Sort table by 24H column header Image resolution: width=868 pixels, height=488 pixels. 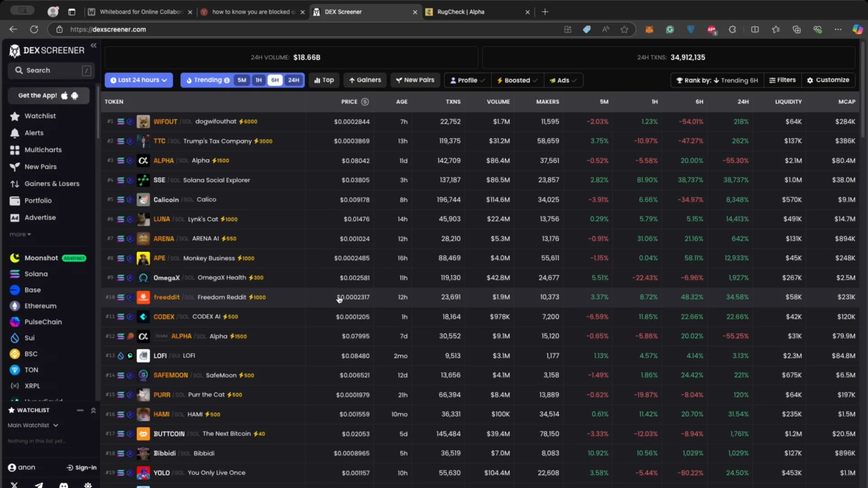743,102
